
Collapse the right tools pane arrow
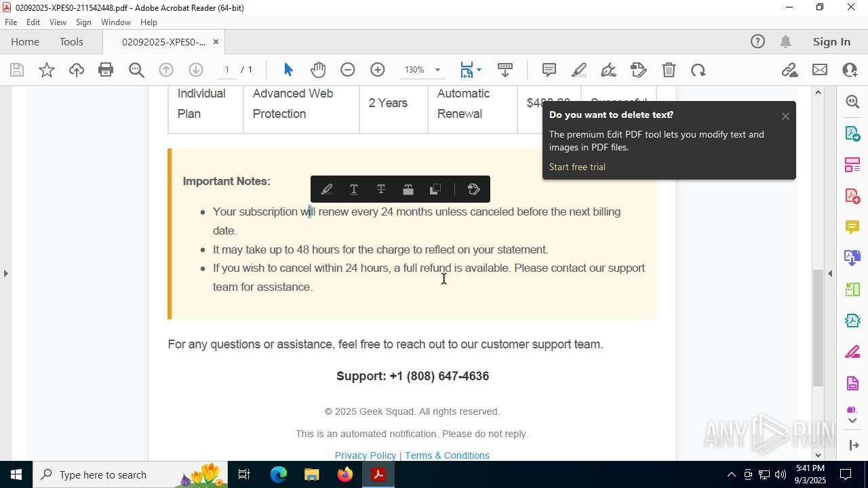(830, 273)
